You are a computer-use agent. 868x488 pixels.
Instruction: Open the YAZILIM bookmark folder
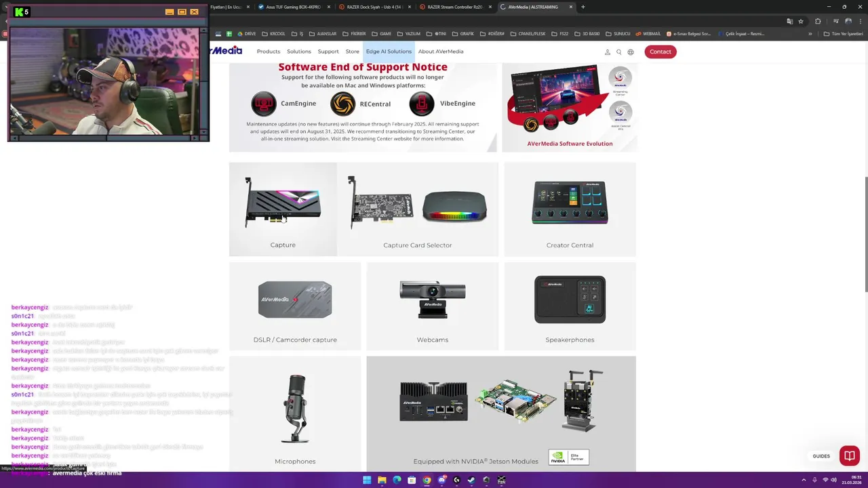[x=409, y=34]
